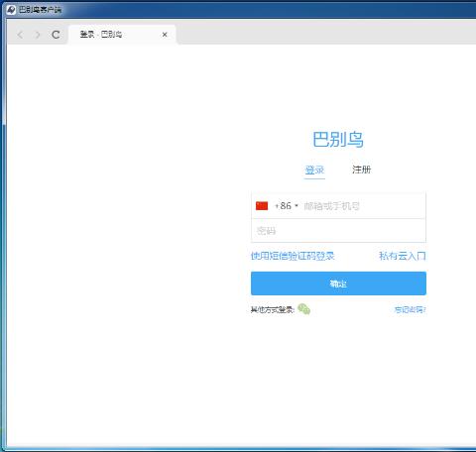Image resolution: width=476 pixels, height=452 pixels.
Task: Open the +86 country code dropdown
Action: 287,206
